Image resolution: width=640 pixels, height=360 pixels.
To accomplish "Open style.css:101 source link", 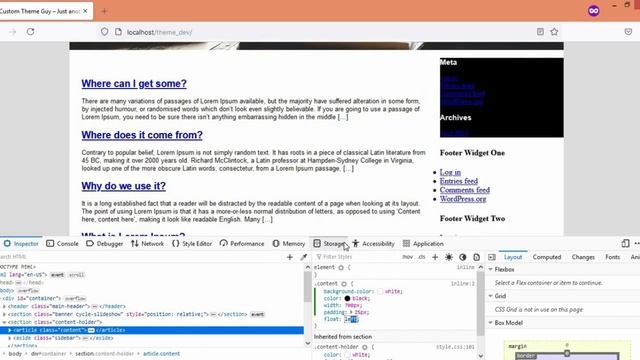I will [455, 347].
